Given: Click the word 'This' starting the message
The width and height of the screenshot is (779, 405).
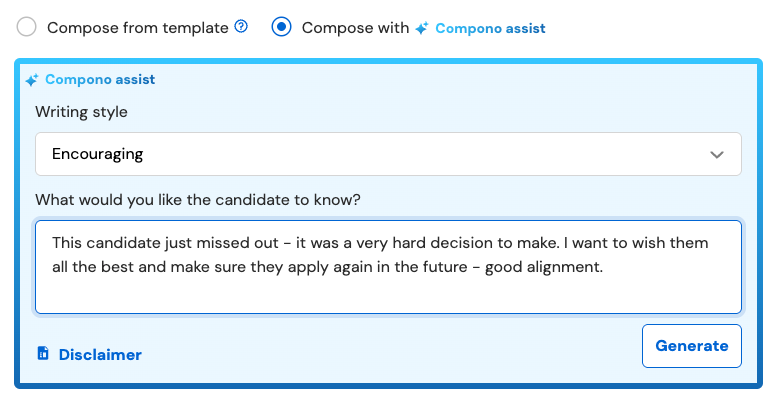Looking at the screenshot, I should click(x=67, y=243).
